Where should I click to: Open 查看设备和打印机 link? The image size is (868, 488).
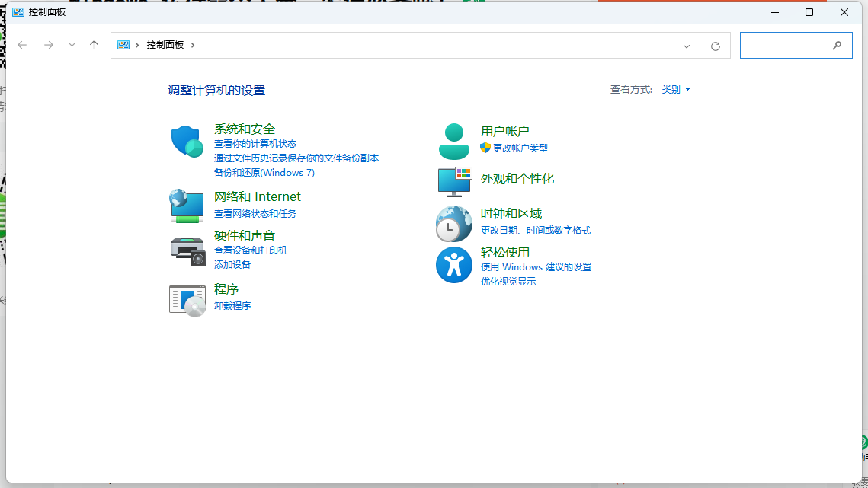pyautogui.click(x=251, y=250)
